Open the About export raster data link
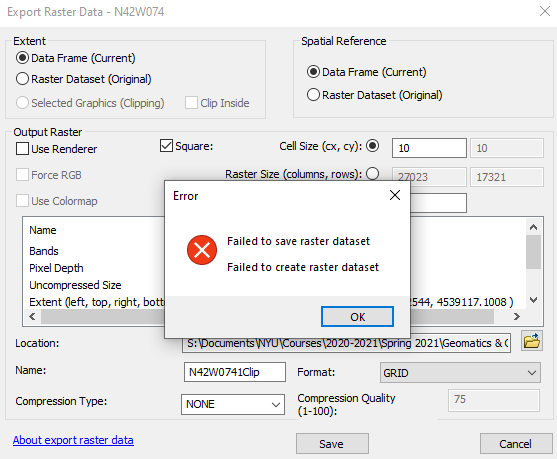The image size is (557, 459). [73, 440]
